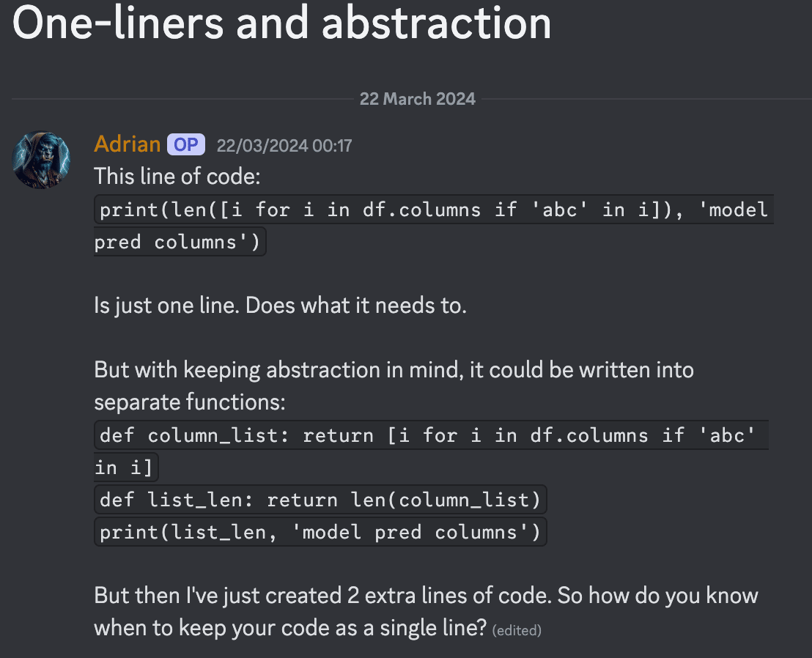Click the text "separate functions:"
Viewport: 812px width, 658px height.
pyautogui.click(x=190, y=402)
